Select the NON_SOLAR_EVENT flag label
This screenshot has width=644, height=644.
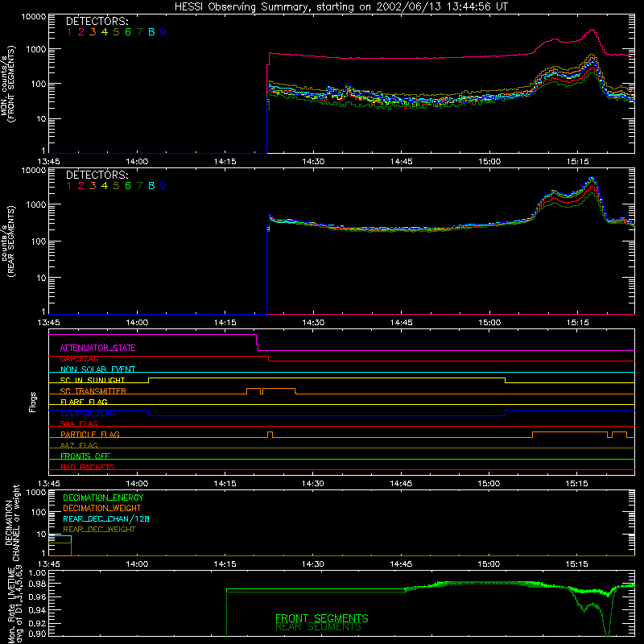tap(97, 369)
